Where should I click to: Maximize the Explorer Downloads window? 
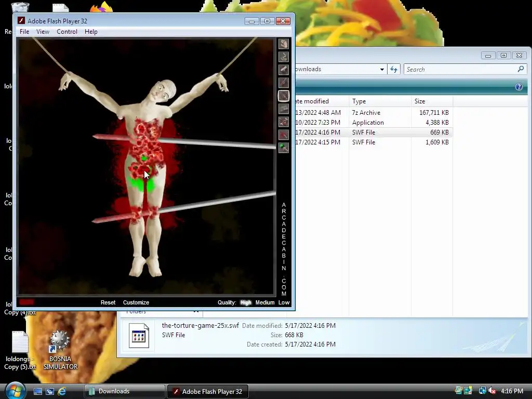(x=503, y=55)
